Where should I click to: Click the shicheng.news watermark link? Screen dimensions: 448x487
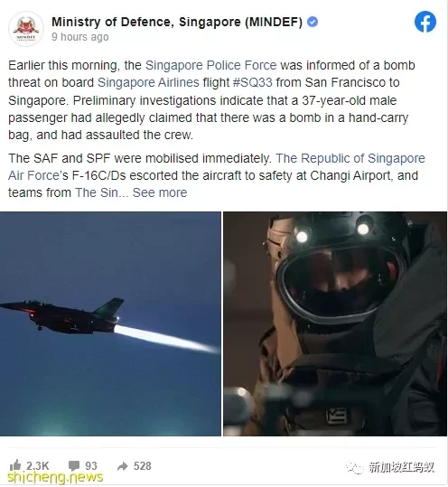click(x=55, y=477)
